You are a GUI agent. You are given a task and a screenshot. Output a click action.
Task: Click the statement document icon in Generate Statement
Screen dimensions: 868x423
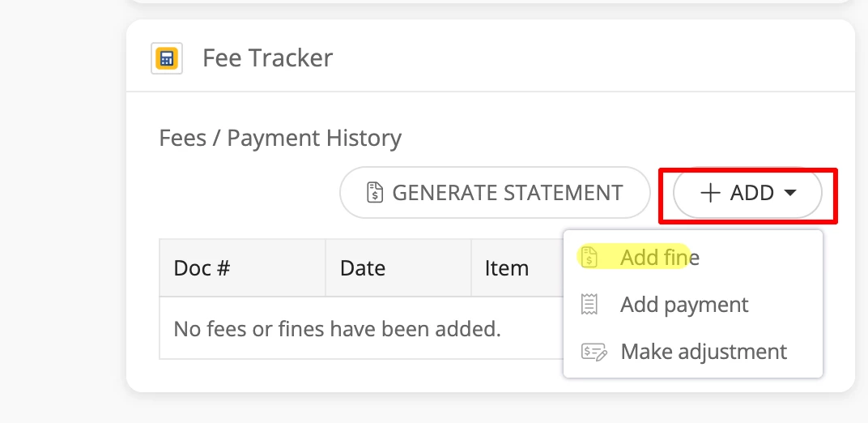(375, 193)
